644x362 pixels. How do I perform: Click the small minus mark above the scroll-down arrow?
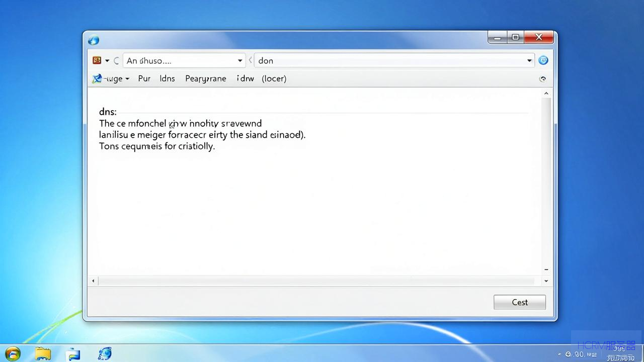[546, 270]
